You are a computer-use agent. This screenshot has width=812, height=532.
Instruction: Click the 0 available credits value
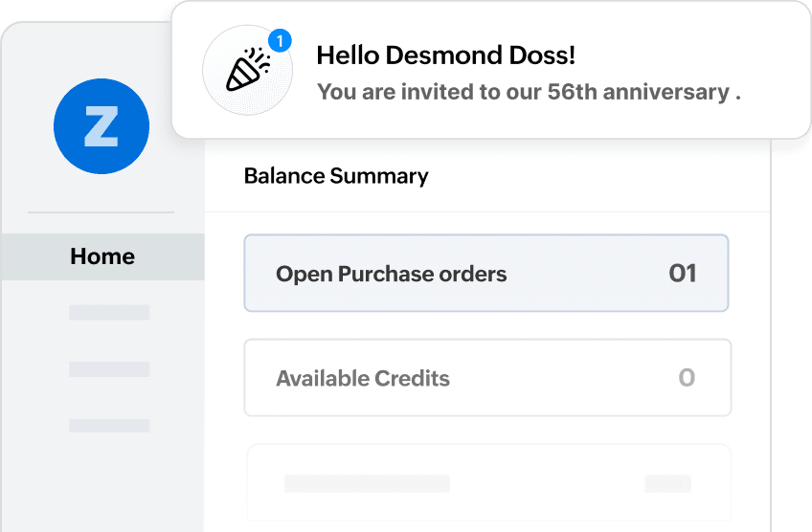686,378
